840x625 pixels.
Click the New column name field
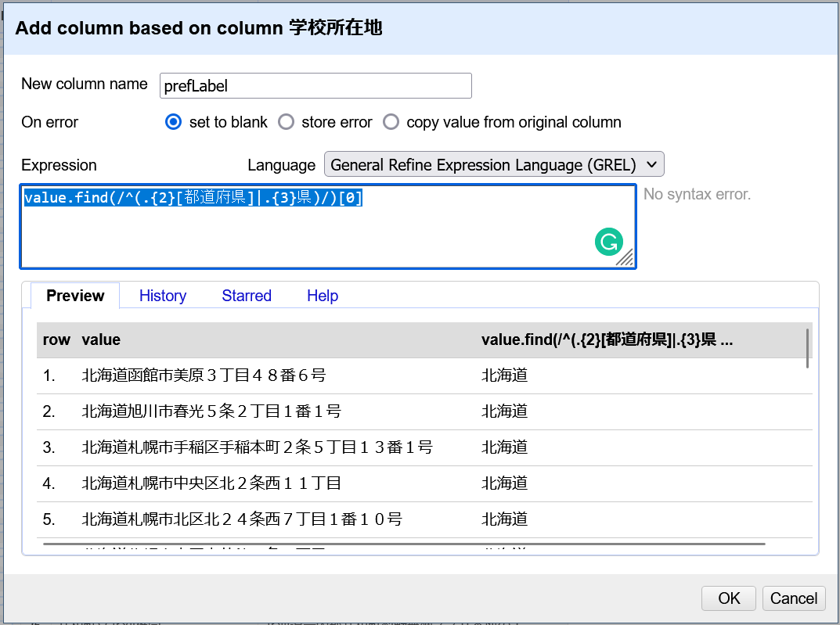[315, 85]
